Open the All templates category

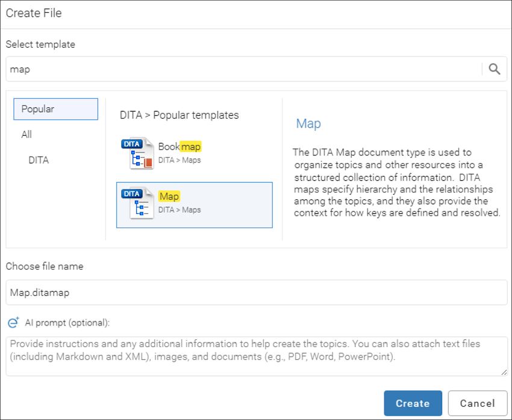point(27,134)
